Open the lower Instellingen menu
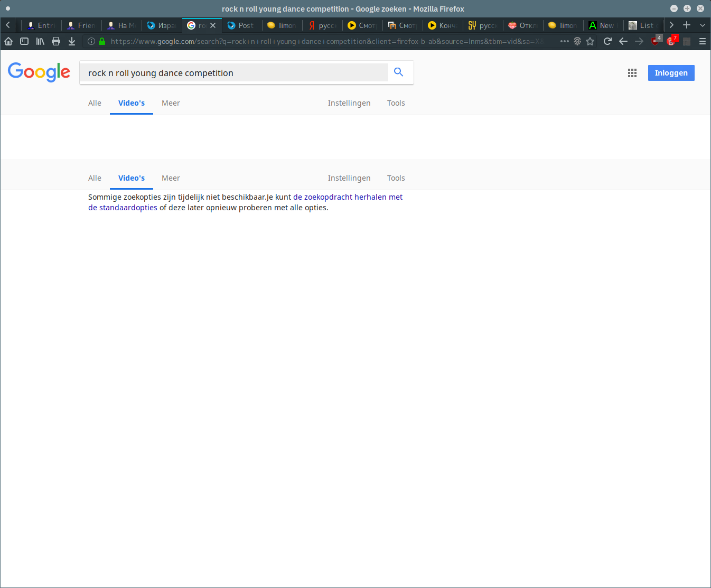Viewport: 711px width, 588px height. [x=349, y=178]
